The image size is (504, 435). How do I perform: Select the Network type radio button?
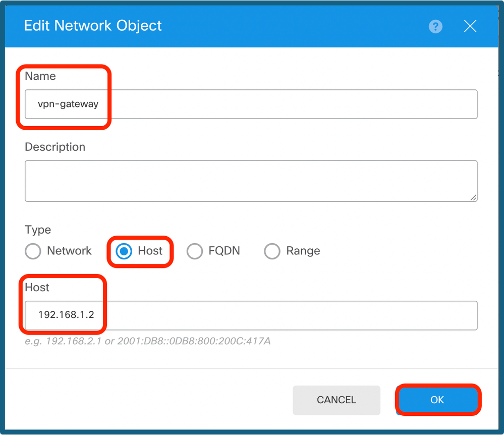pyautogui.click(x=33, y=251)
